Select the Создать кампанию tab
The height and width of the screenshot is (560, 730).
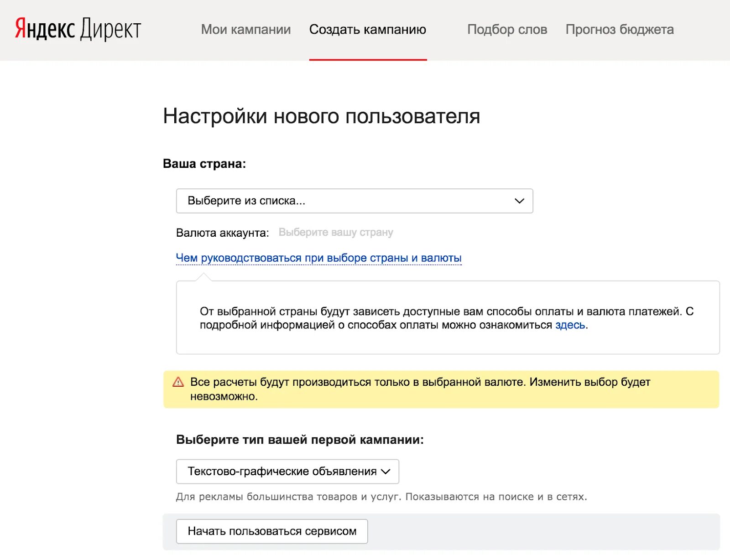368,30
